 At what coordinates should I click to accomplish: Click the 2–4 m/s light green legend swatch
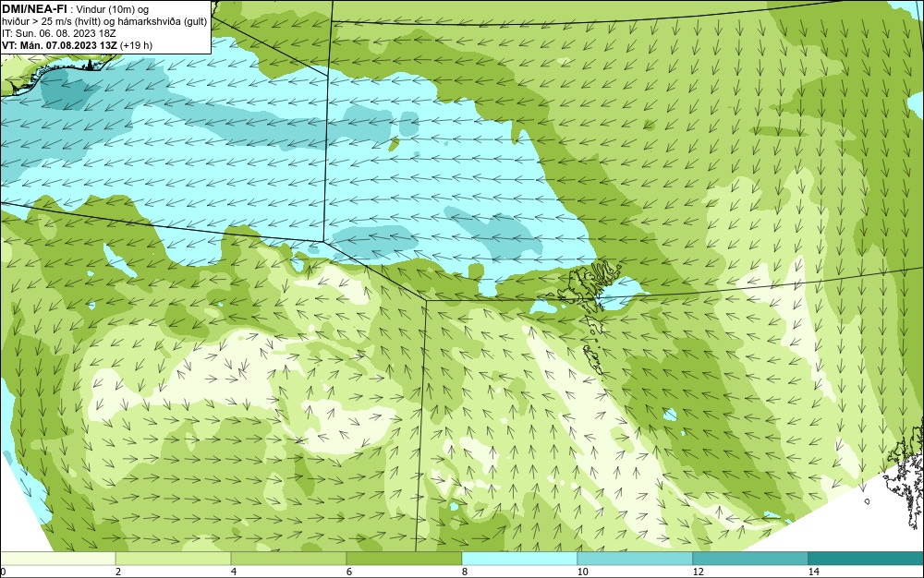coord(174,559)
